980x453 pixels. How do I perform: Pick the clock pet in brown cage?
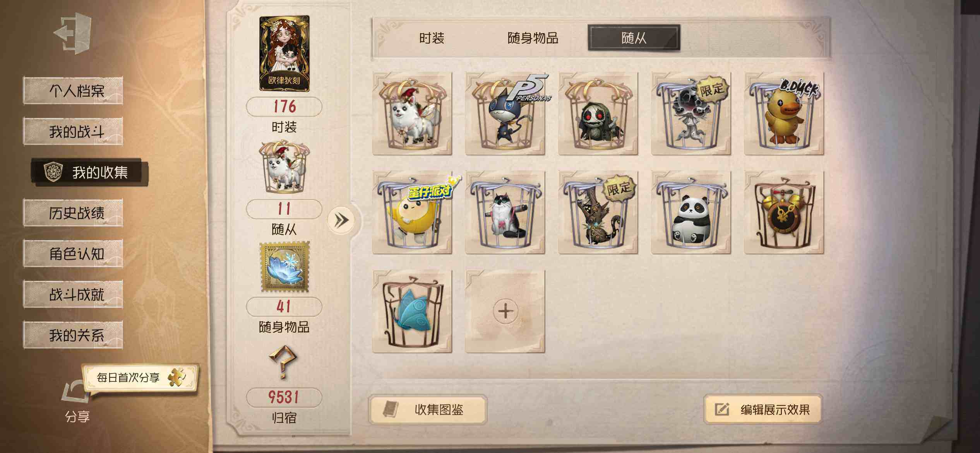pos(784,213)
